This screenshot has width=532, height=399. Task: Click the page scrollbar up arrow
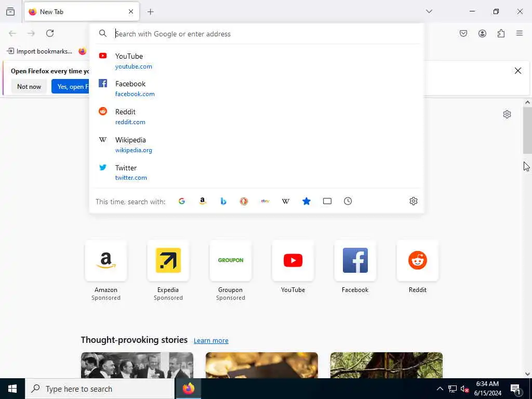pos(527,102)
